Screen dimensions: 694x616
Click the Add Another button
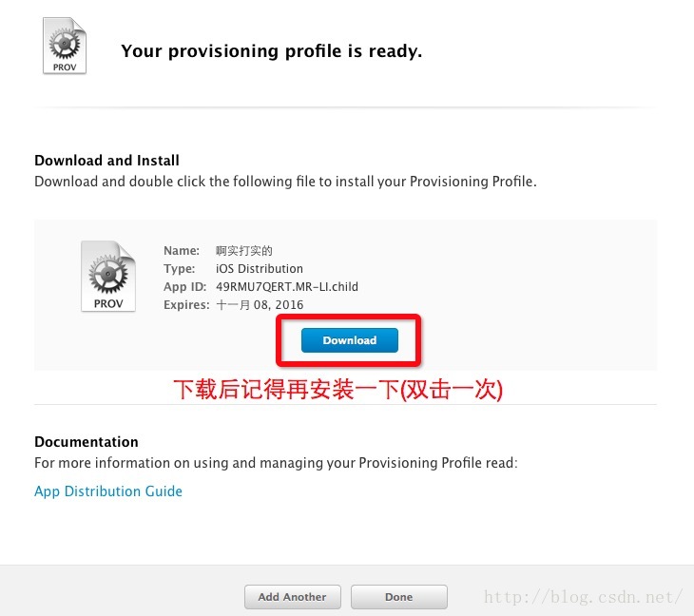[293, 597]
